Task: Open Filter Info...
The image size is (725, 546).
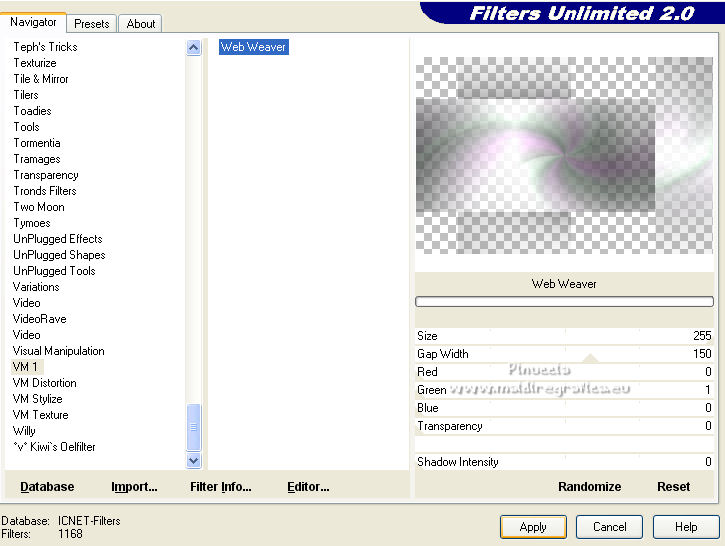Action: point(221,487)
